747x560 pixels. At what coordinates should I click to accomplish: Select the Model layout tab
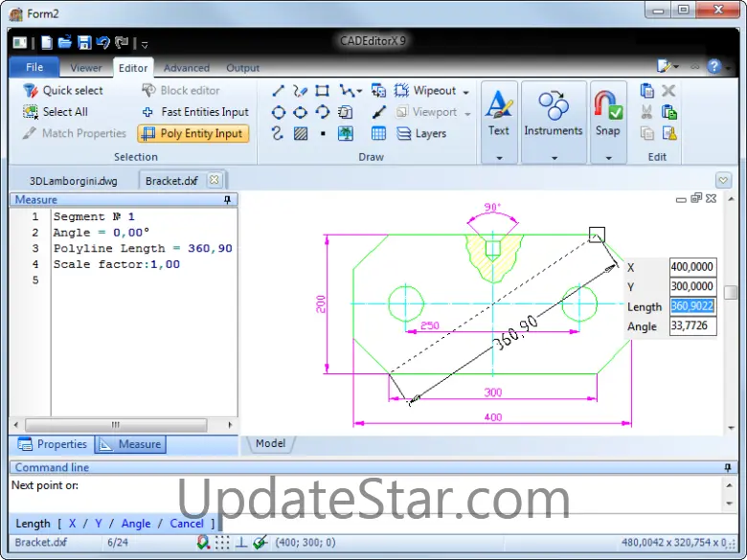270,443
